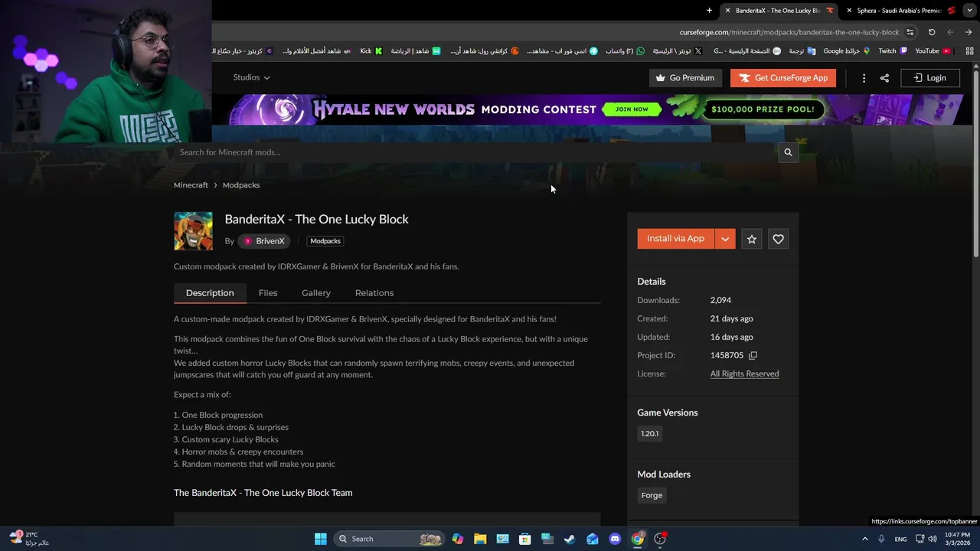The width and height of the screenshot is (980, 551).
Task: Click the Windows taskbar Search box
Action: tap(389, 539)
